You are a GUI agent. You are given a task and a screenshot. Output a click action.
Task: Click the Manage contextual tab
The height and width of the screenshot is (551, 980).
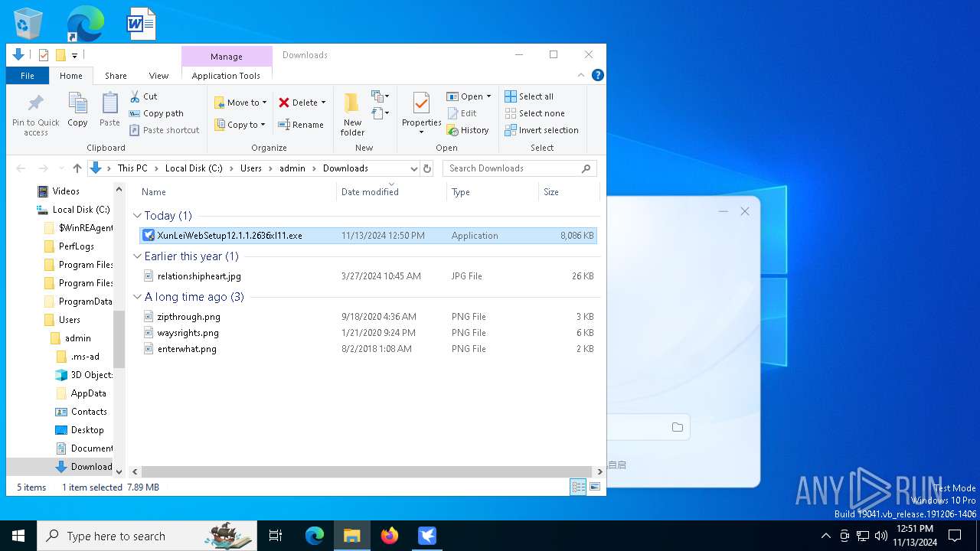click(227, 57)
